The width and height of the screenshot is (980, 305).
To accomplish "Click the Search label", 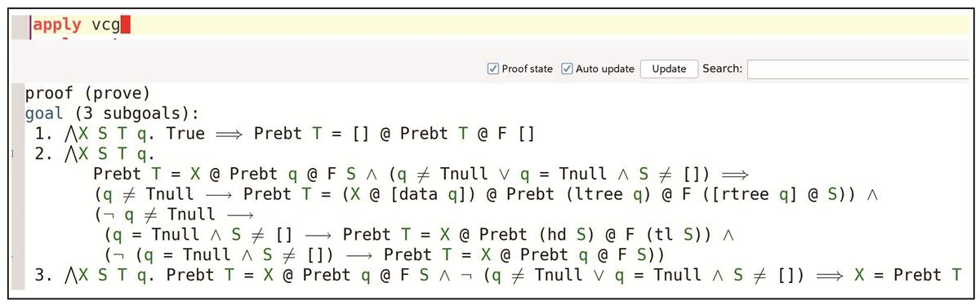I will [x=722, y=69].
